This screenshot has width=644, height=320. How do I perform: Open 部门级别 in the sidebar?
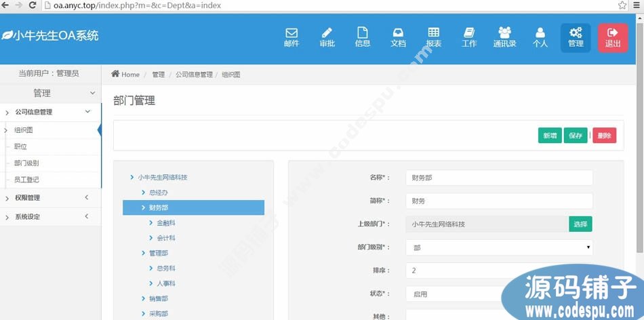26,163
